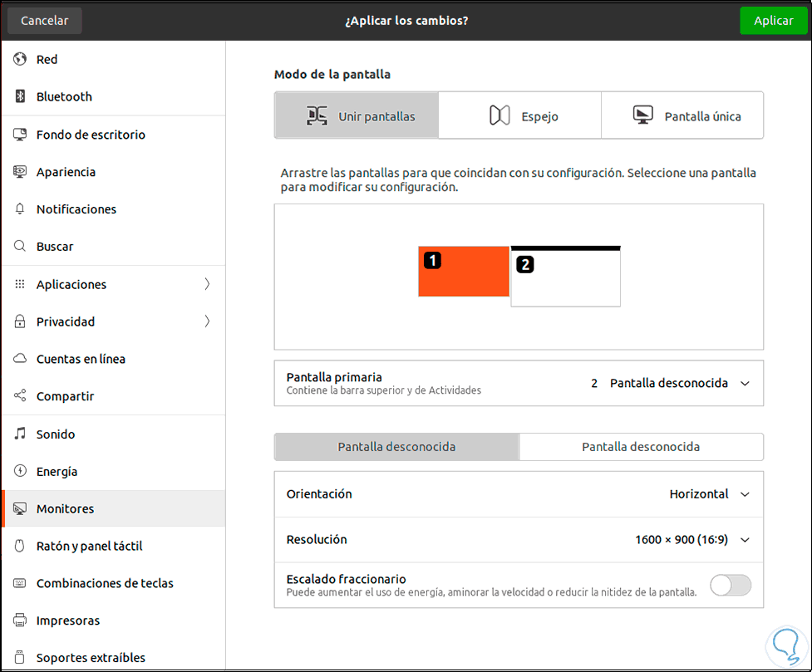This screenshot has width=812, height=672.
Task: Select the white display 2 rectangle
Action: (x=565, y=278)
